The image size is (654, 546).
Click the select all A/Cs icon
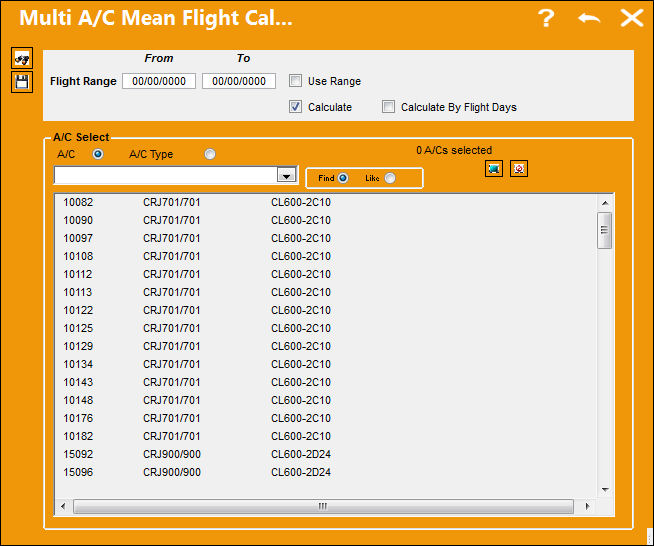click(494, 169)
